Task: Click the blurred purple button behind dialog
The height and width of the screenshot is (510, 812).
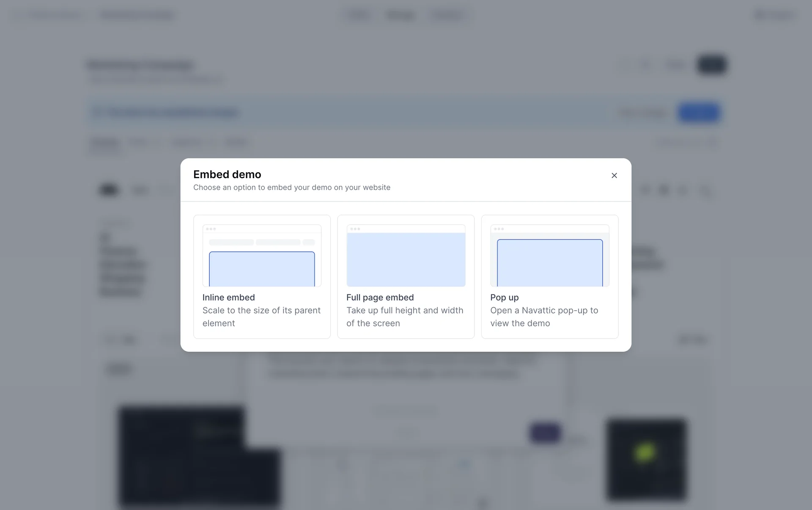Action: click(x=545, y=433)
